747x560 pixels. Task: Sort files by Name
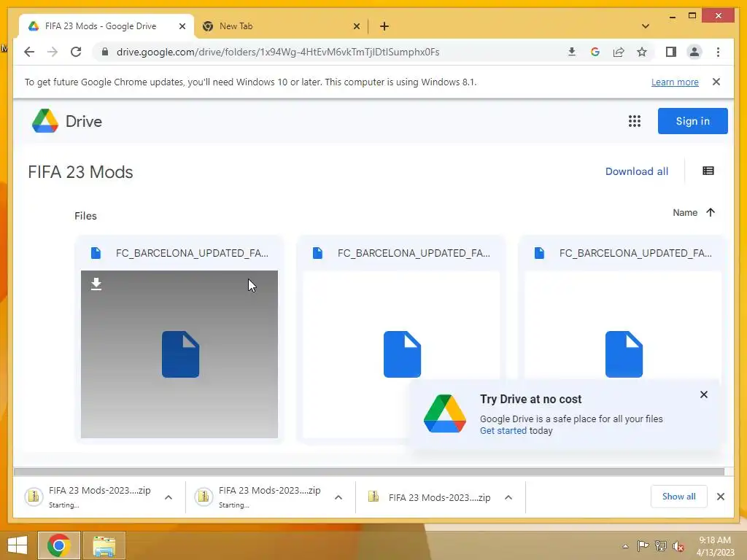685,212
